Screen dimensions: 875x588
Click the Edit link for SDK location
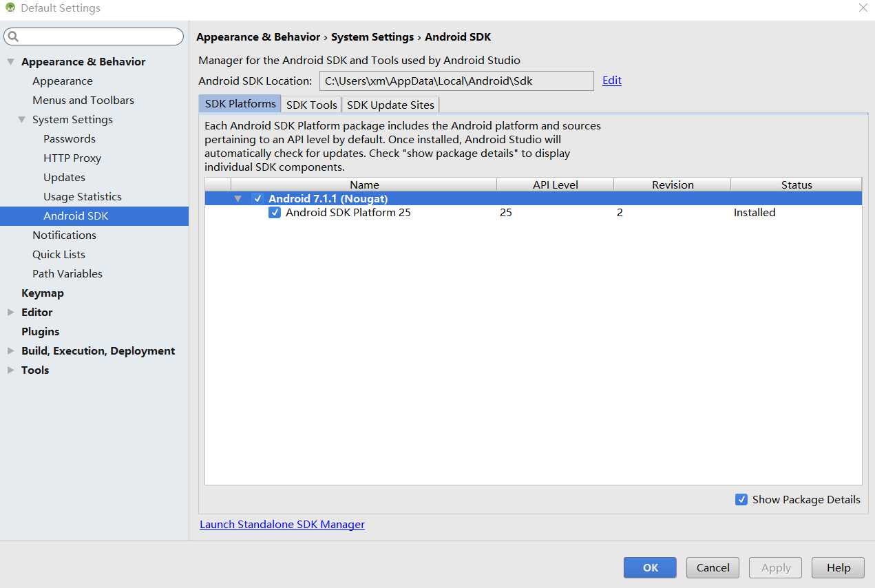pos(612,81)
